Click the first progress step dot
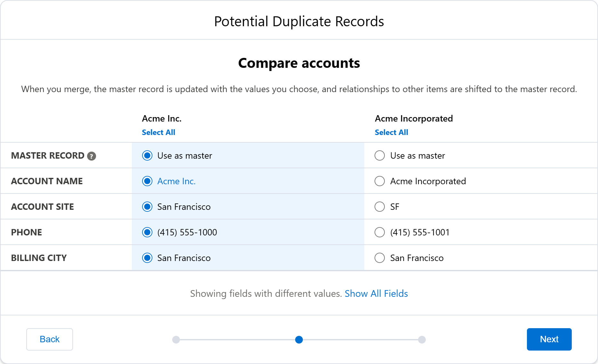The image size is (598, 364). tap(176, 340)
